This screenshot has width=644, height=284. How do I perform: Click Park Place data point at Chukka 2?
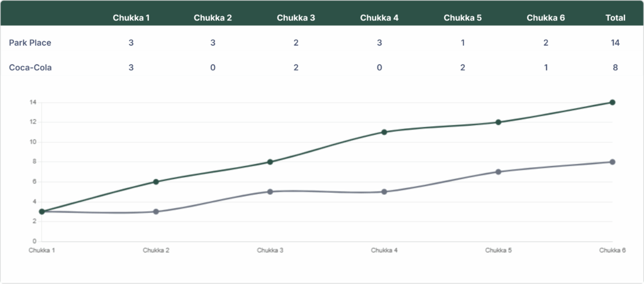pos(156,182)
